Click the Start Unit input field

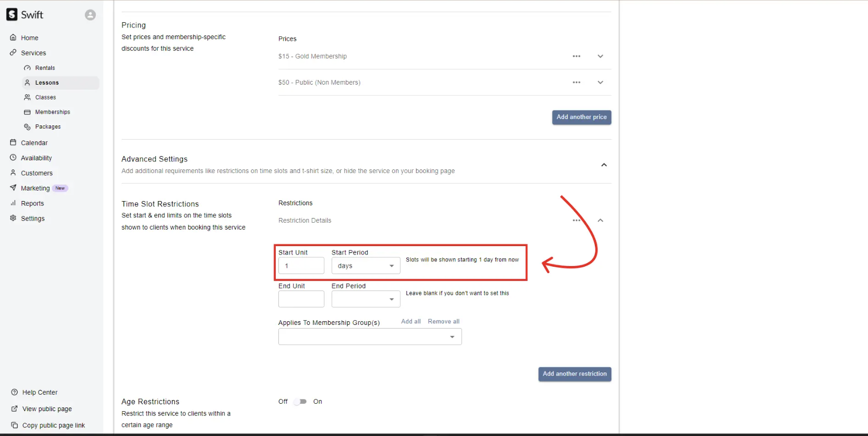point(301,266)
